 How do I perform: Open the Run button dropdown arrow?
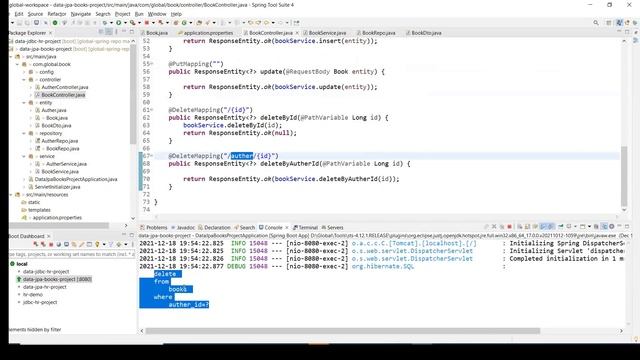(x=125, y=23)
